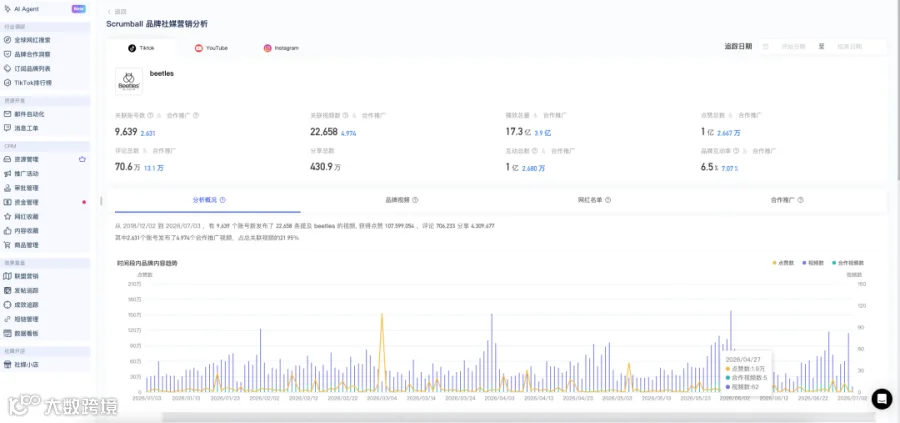Screen dimensions: 900x423
Task: Click the vertical page scrollbar at right
Action: click(897, 92)
